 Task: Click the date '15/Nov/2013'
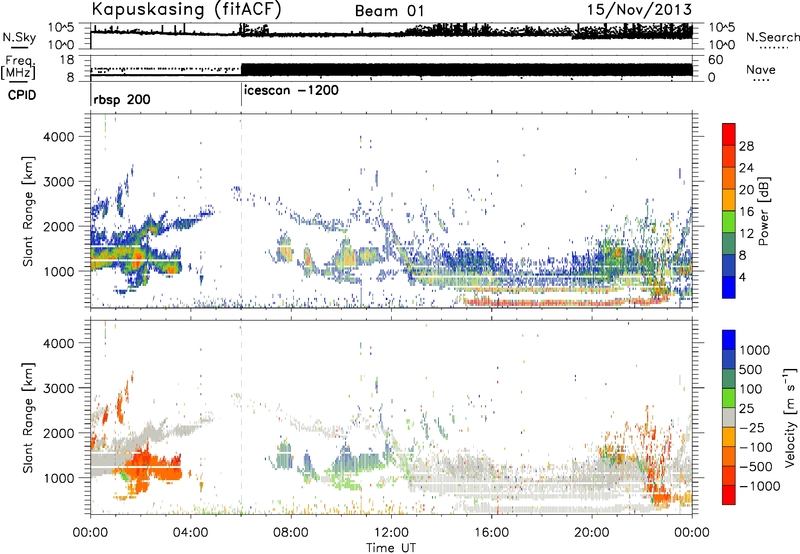click(639, 10)
